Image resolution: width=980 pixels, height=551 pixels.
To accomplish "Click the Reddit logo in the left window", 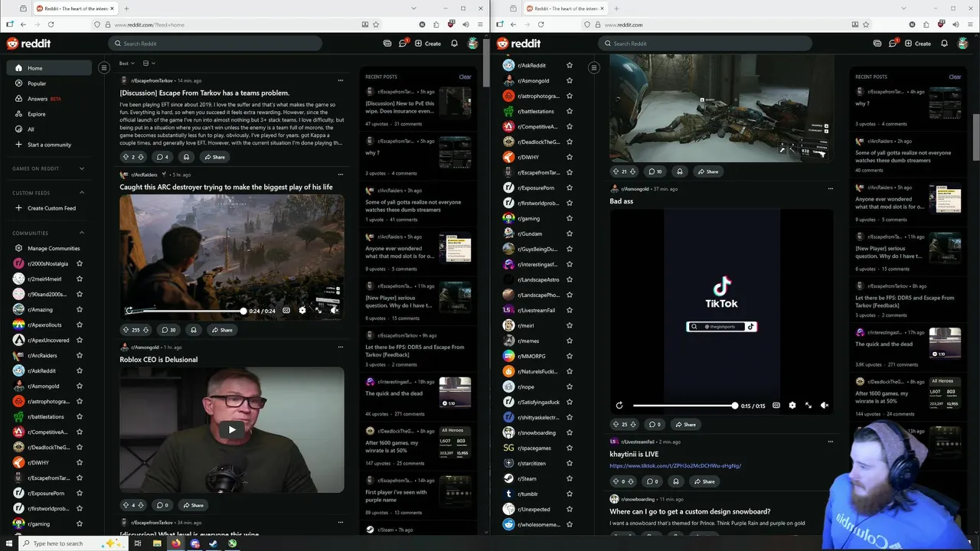I will point(28,44).
